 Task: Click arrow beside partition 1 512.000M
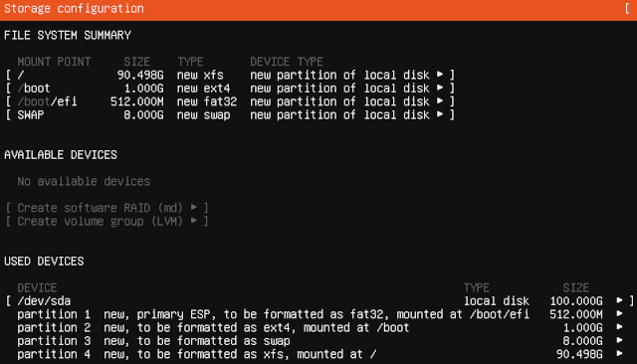[619, 314]
